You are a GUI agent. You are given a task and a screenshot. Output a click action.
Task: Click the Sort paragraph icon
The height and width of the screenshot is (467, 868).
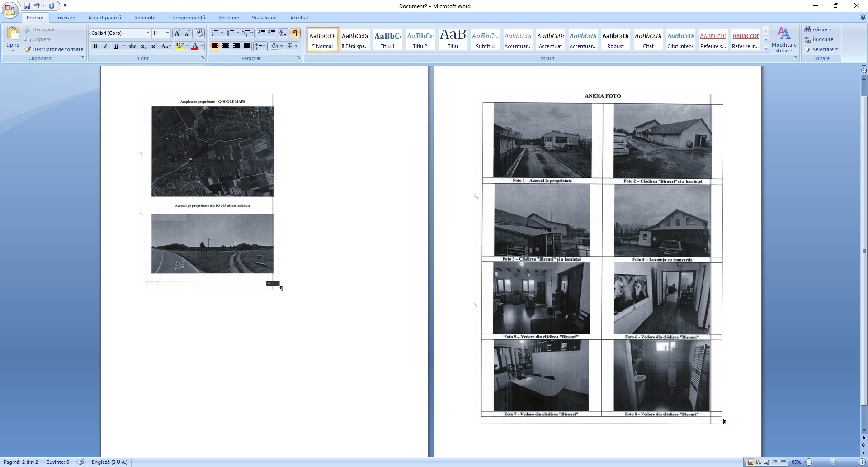pyautogui.click(x=283, y=33)
